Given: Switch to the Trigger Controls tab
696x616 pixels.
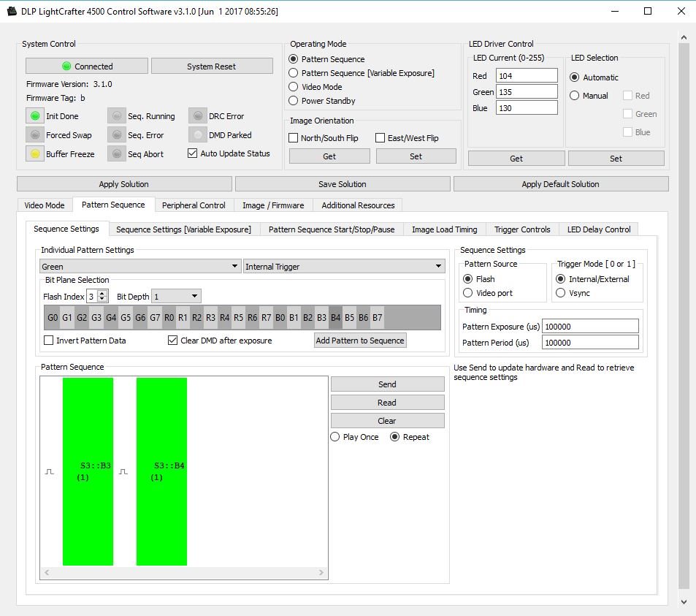Looking at the screenshot, I should tap(522, 229).
